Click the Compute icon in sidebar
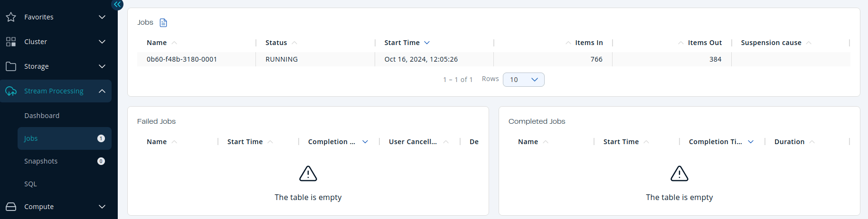 pos(11,207)
